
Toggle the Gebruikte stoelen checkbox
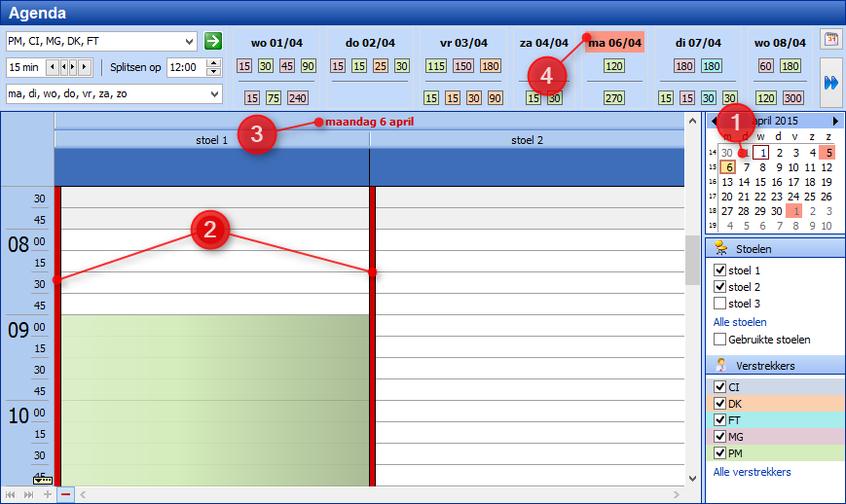click(720, 340)
